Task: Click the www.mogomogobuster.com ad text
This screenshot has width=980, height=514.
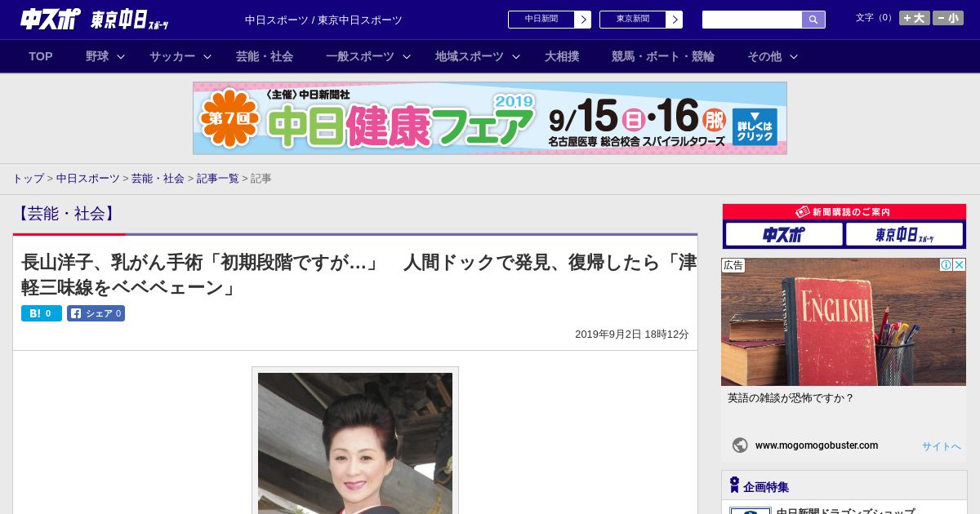Action: (x=817, y=445)
